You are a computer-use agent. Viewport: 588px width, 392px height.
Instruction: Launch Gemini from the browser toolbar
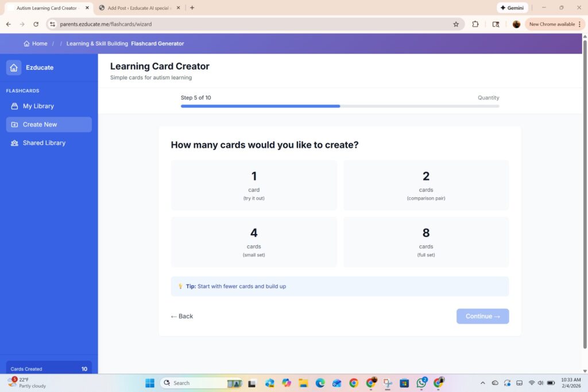(x=511, y=7)
